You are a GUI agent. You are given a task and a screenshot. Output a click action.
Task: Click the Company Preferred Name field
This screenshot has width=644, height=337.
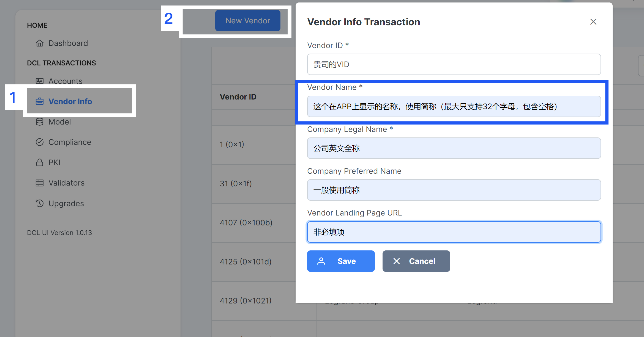pos(454,190)
